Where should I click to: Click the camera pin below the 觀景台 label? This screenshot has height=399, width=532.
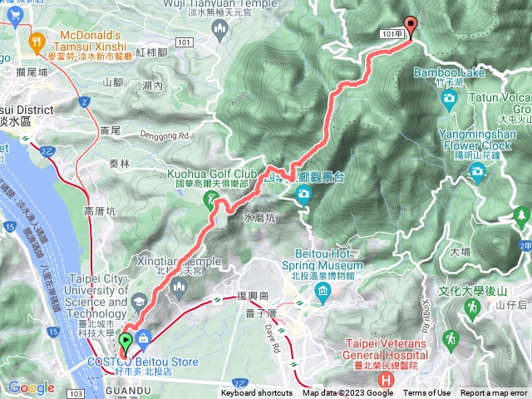click(303, 195)
